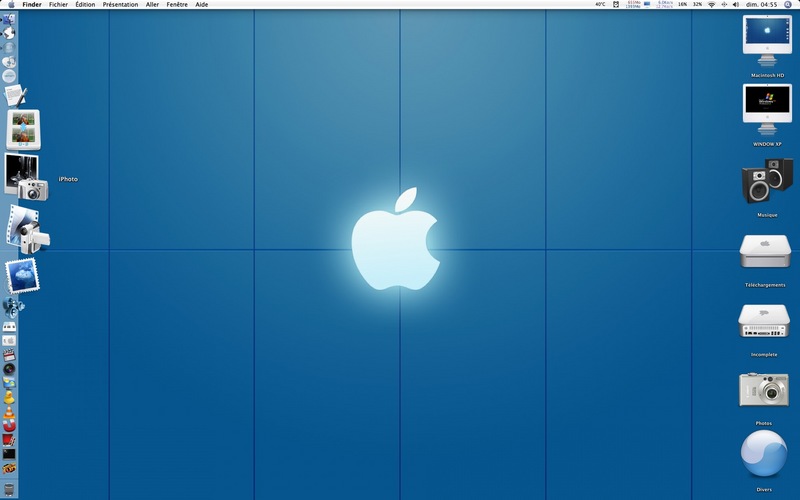800x500 pixels.
Task: Click the Finder icon in the Dock
Action: pos(9,19)
